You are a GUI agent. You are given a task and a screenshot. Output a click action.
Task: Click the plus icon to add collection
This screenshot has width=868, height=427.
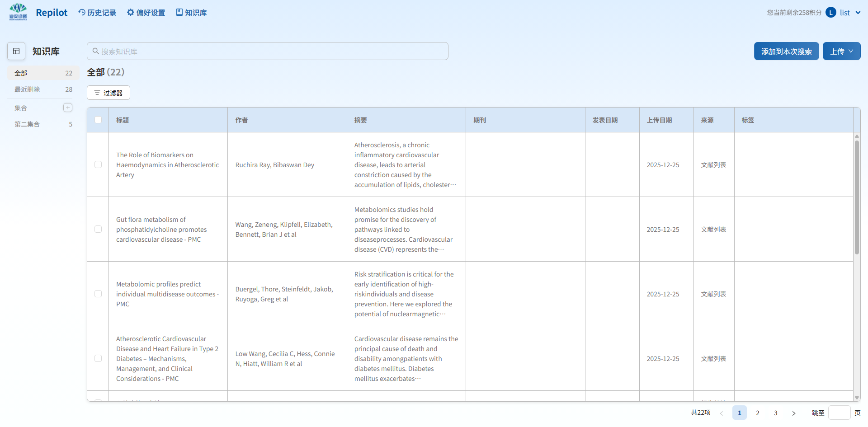68,108
